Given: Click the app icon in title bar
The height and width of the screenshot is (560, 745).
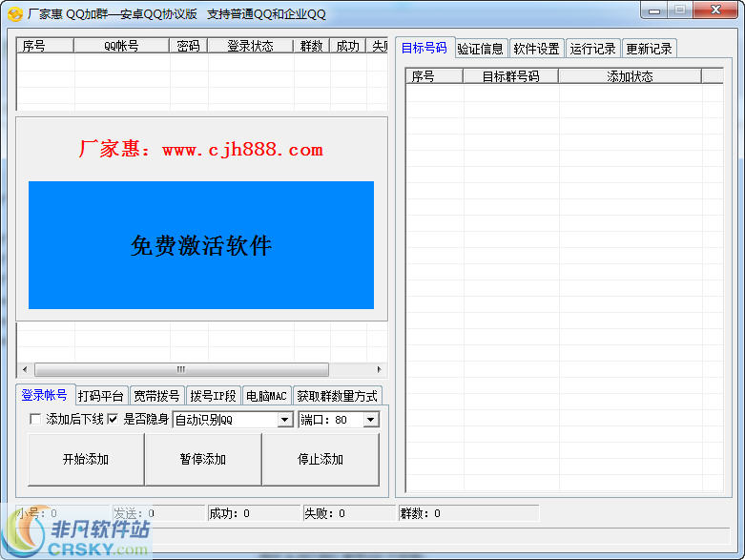Looking at the screenshot, I should pos(14,14).
